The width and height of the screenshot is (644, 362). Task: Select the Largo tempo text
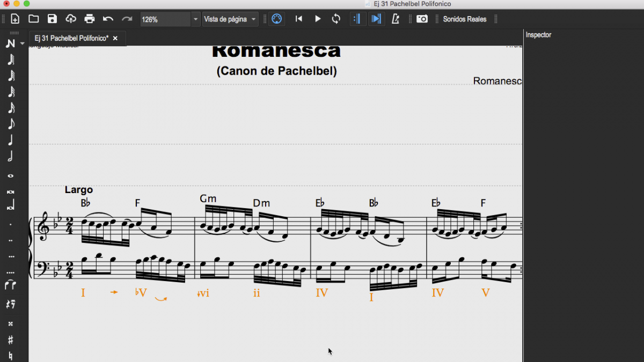click(x=79, y=190)
